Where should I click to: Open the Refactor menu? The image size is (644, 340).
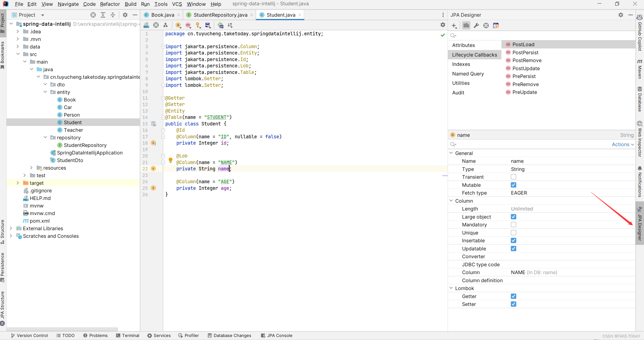pos(110,4)
